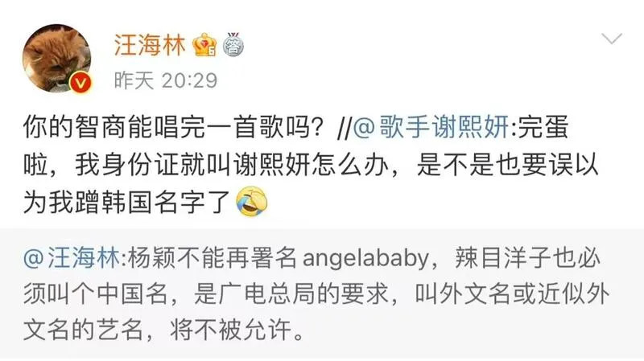
Task: Open the orange 汪海林 username at top
Action: (150, 45)
